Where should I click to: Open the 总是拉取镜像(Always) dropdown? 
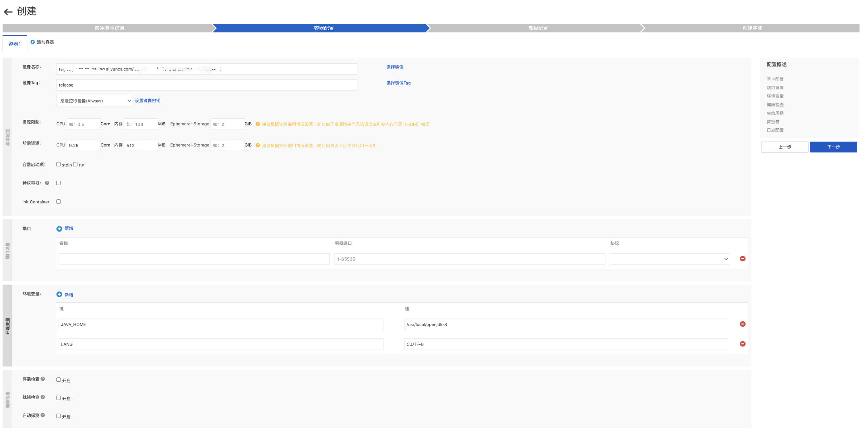tap(94, 101)
